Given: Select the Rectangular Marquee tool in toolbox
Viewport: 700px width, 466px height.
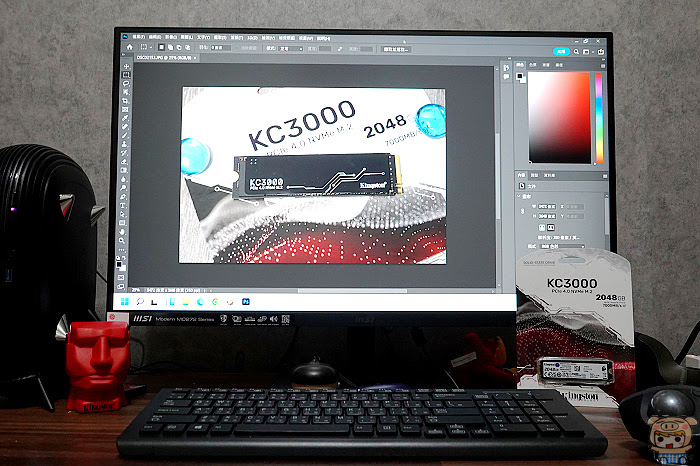Looking at the screenshot, I should (126, 75).
